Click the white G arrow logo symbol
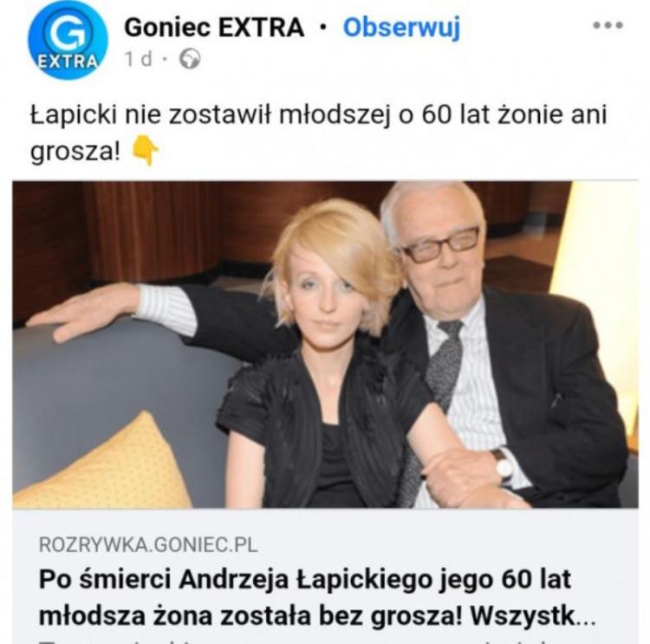 click(68, 32)
